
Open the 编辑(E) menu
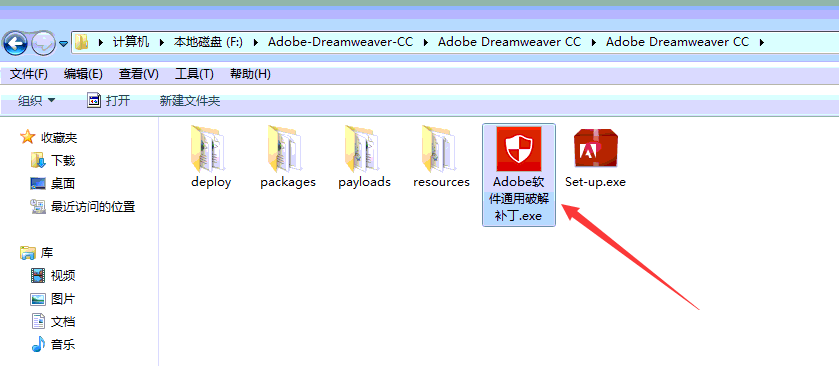pyautogui.click(x=83, y=74)
